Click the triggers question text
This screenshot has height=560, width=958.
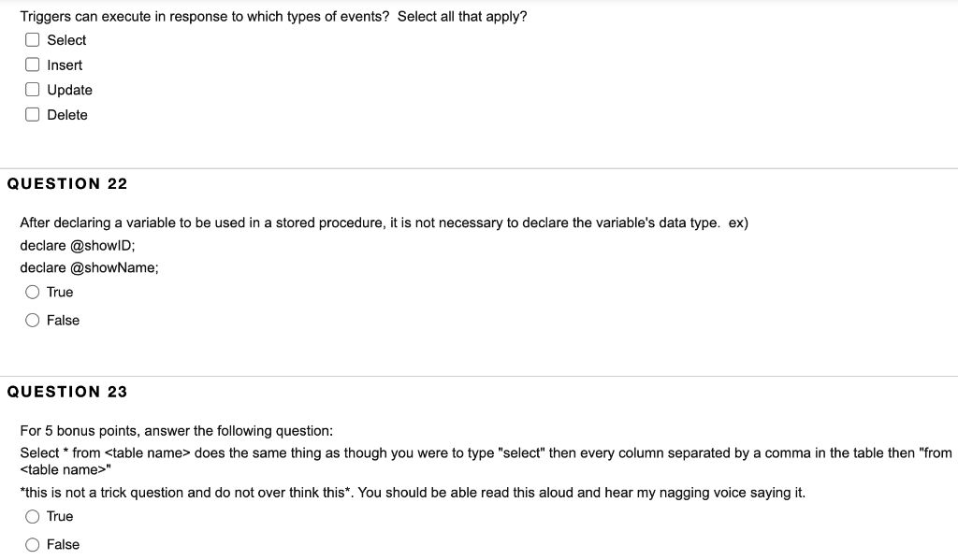[274, 15]
